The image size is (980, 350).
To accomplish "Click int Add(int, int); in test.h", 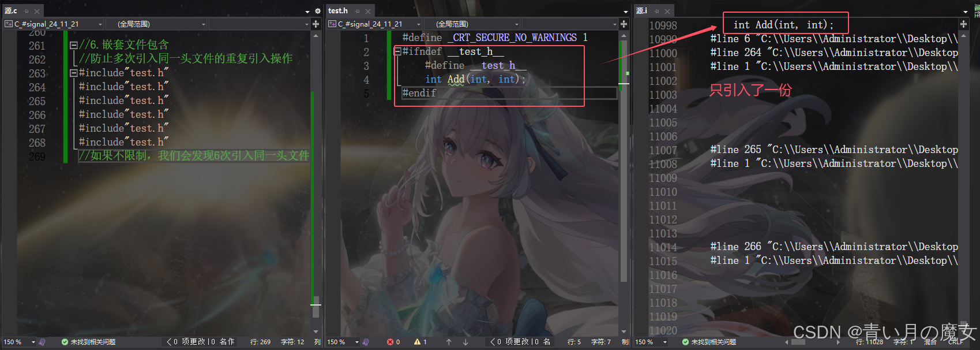I will point(476,79).
